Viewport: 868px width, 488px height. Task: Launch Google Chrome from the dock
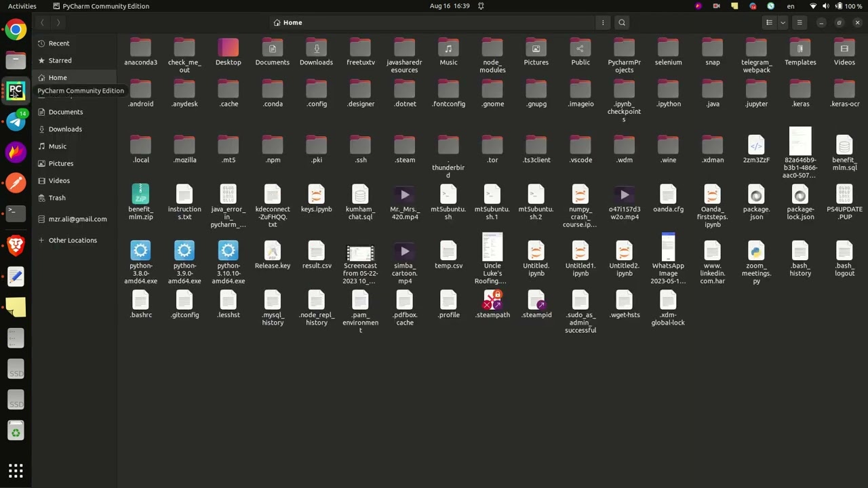16,29
